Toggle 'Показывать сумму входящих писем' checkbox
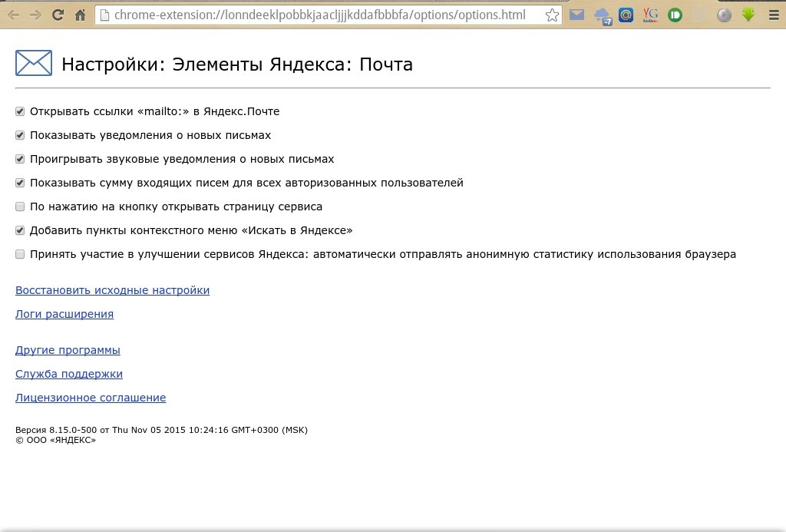The image size is (786, 532). [x=20, y=183]
